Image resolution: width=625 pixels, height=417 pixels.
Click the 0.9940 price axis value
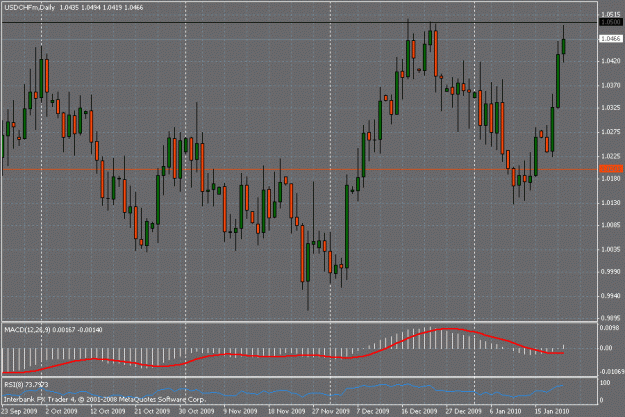tap(611, 296)
